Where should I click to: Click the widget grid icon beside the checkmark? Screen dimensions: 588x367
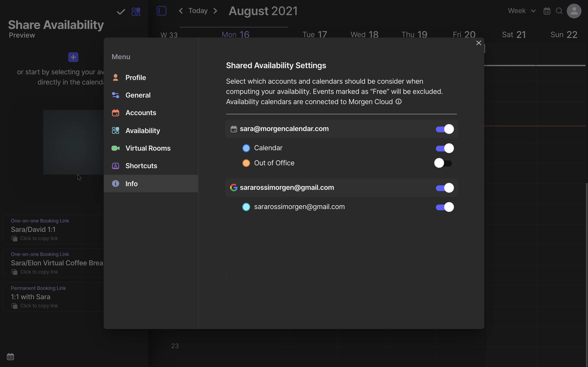pos(136,11)
